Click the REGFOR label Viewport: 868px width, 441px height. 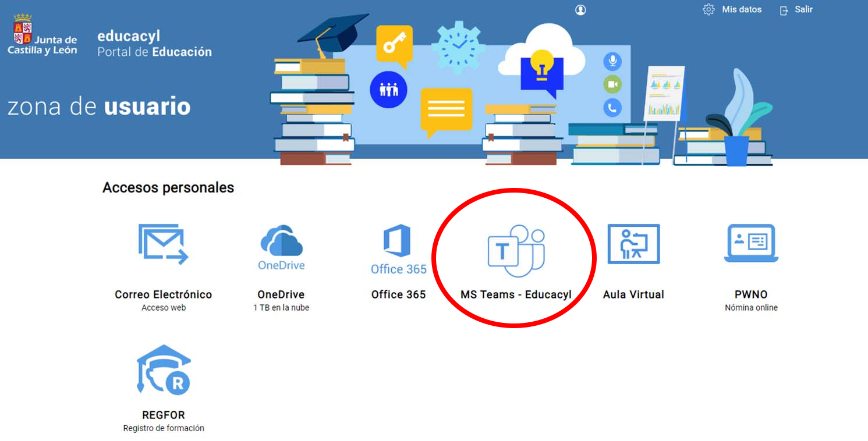(164, 415)
